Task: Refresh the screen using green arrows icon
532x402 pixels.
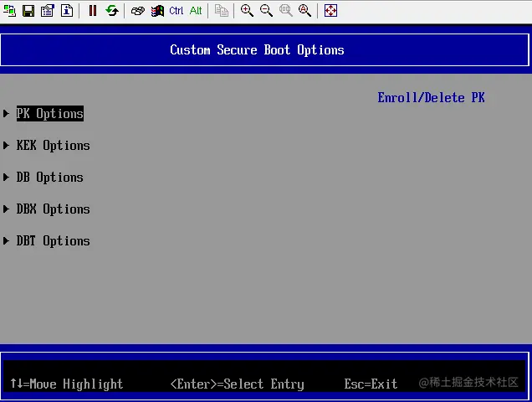Action: point(112,11)
